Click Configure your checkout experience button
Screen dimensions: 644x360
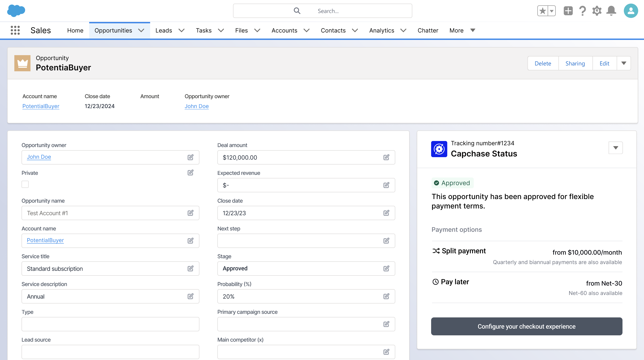pyautogui.click(x=527, y=326)
